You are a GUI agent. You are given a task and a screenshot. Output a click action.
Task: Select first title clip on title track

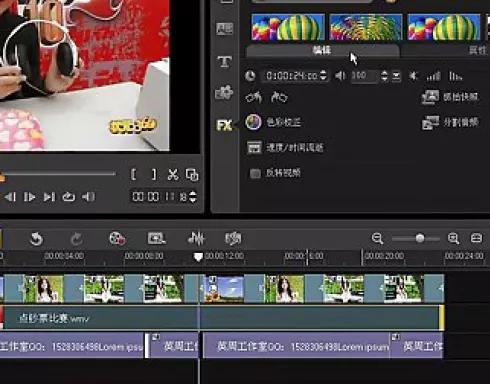(x=72, y=346)
